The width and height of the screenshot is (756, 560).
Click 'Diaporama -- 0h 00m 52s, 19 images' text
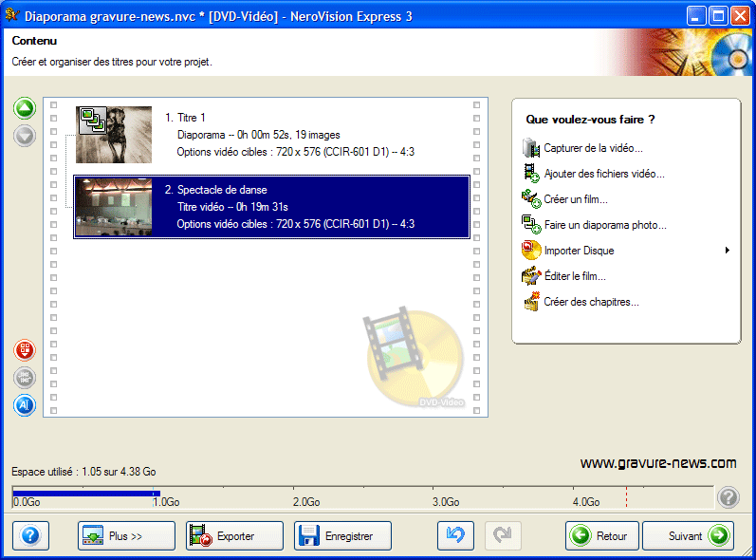[258, 135]
